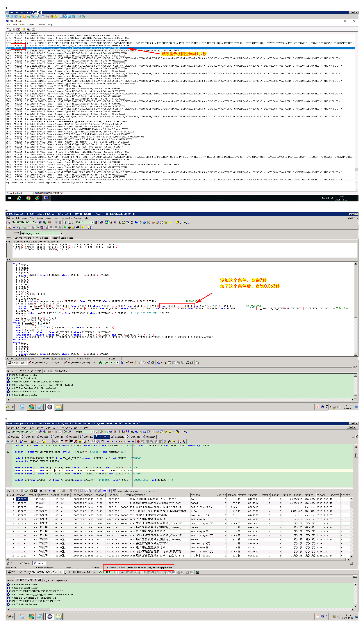Open the SD_HOSPITAL@FJLNYY session dropdown in the view editor
The width and height of the screenshot is (364, 626).
(x=37, y=222)
